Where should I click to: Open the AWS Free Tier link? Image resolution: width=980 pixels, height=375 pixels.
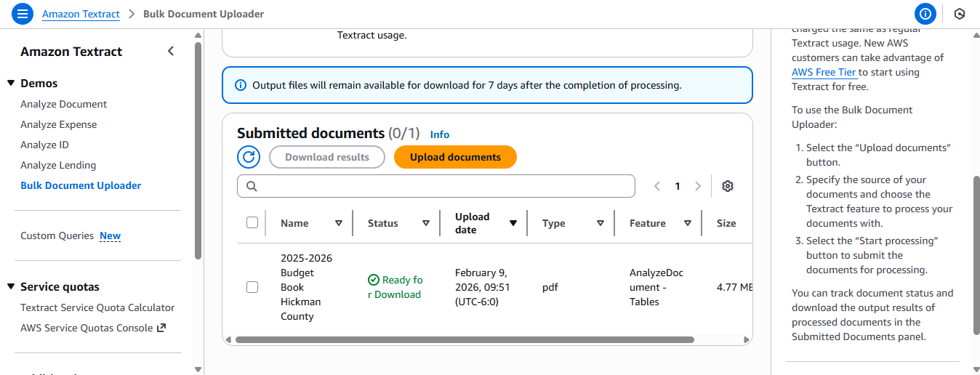pos(824,72)
